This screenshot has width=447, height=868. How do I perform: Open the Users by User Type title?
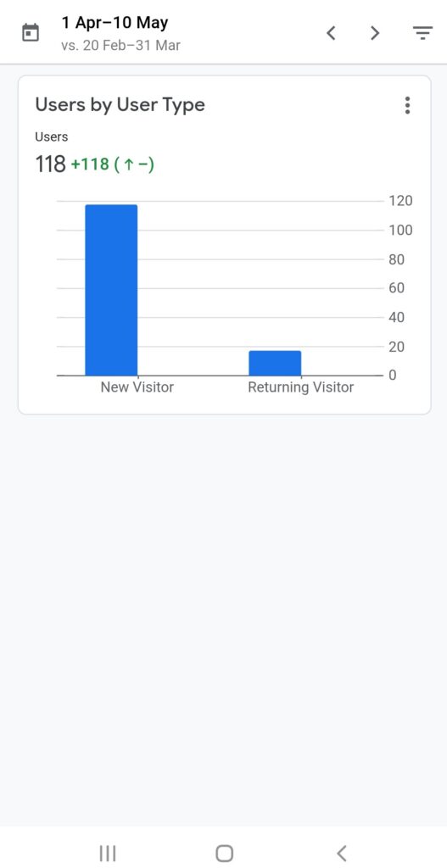[120, 105]
